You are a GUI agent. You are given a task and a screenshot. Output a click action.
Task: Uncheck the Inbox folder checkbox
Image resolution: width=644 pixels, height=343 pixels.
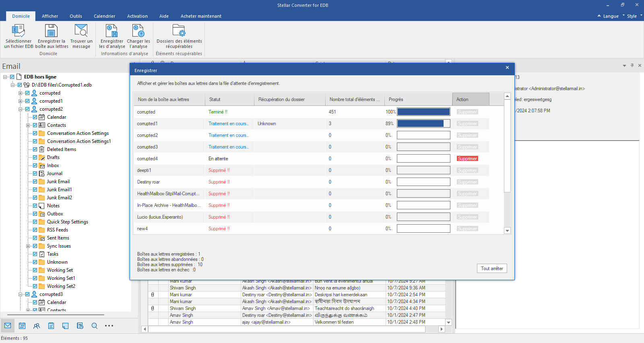point(35,165)
